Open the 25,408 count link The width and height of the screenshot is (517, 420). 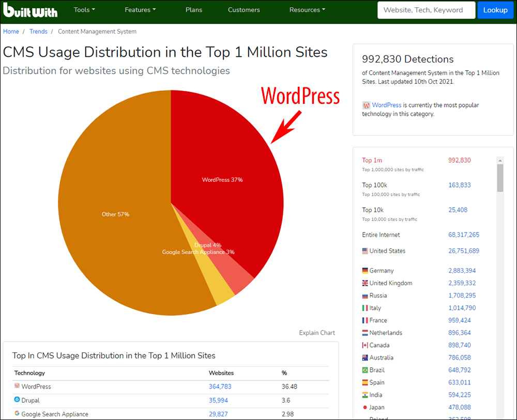point(458,210)
